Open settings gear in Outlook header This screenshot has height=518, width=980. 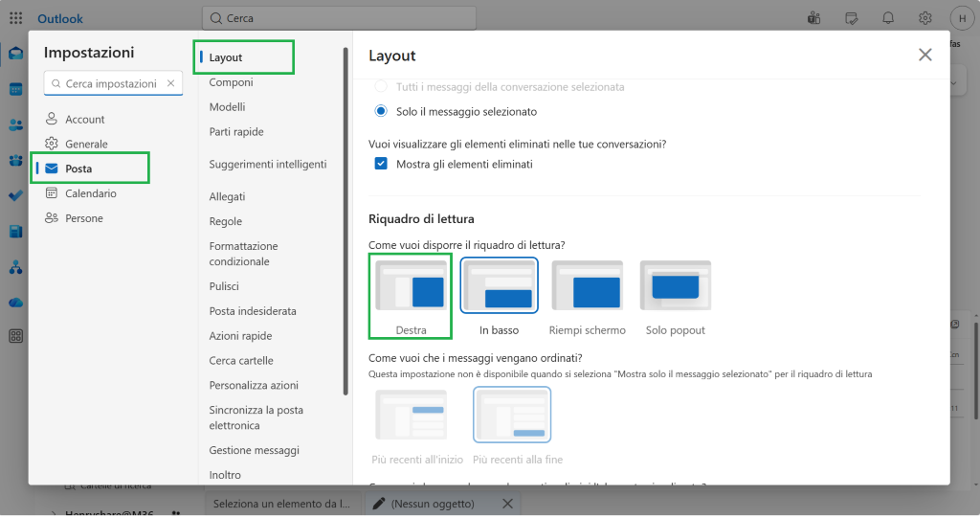click(925, 18)
